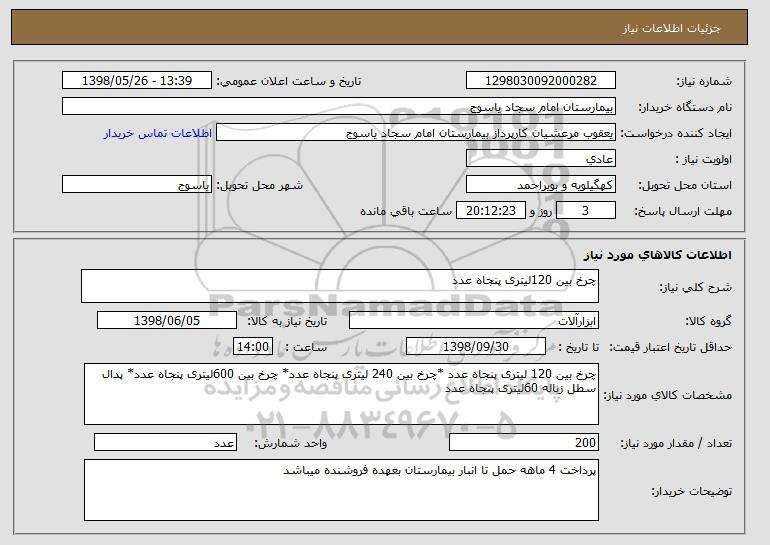Click the label حداقل تاریخ اعتبار قیمت
The height and width of the screenshot is (545, 770).
click(671, 347)
